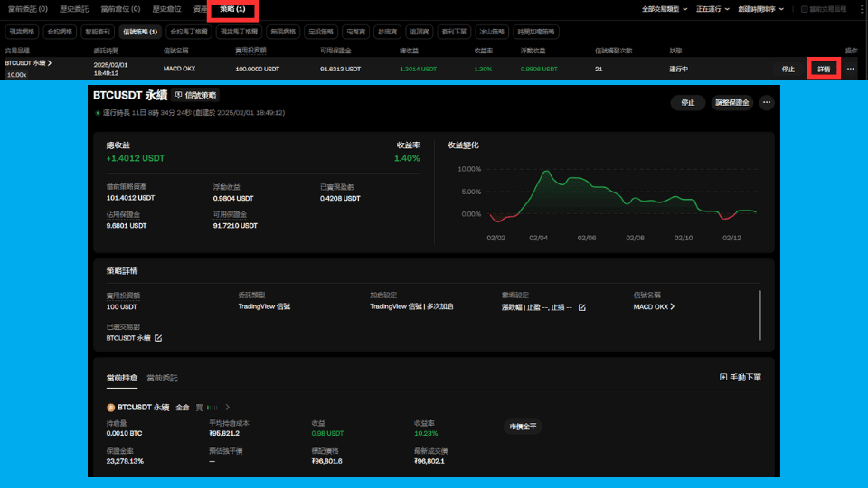This screenshot has height=488, width=868.
Task: Open the more-options menu in detail header
Action: tap(766, 102)
